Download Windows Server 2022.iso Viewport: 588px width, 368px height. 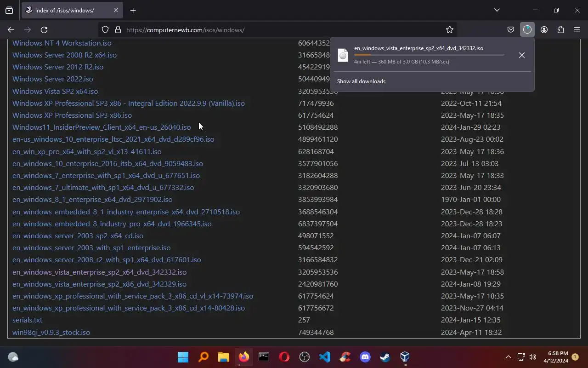(52, 79)
